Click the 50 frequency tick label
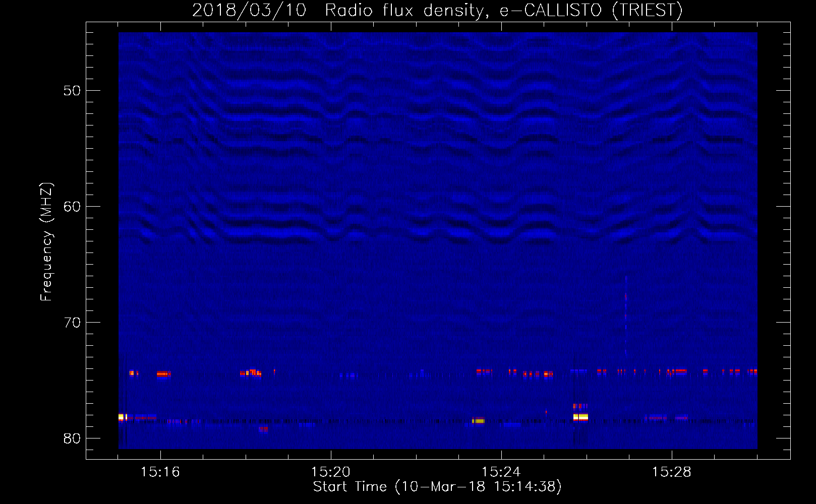This screenshot has height=504, width=816. click(72, 91)
